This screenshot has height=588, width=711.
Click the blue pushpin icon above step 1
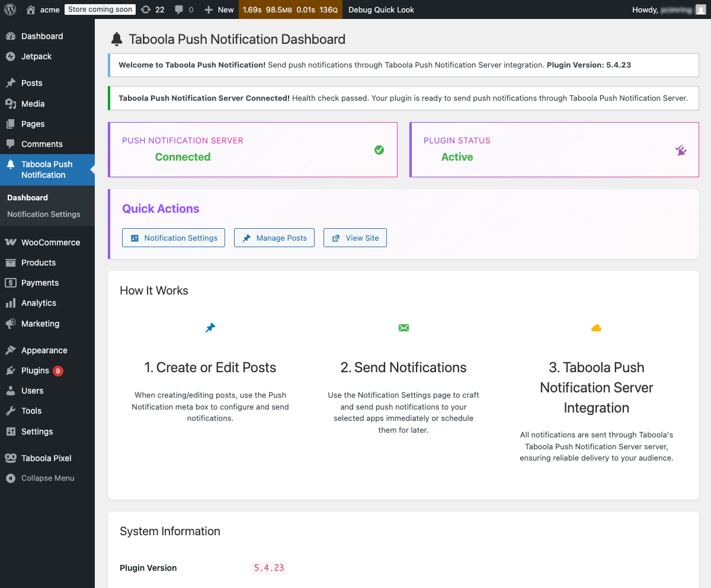pyautogui.click(x=210, y=328)
